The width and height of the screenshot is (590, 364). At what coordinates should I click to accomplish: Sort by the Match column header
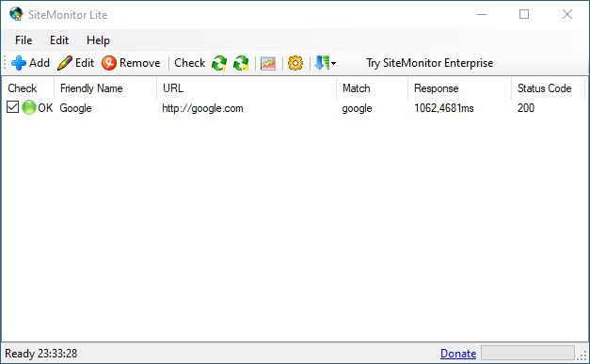(372, 88)
